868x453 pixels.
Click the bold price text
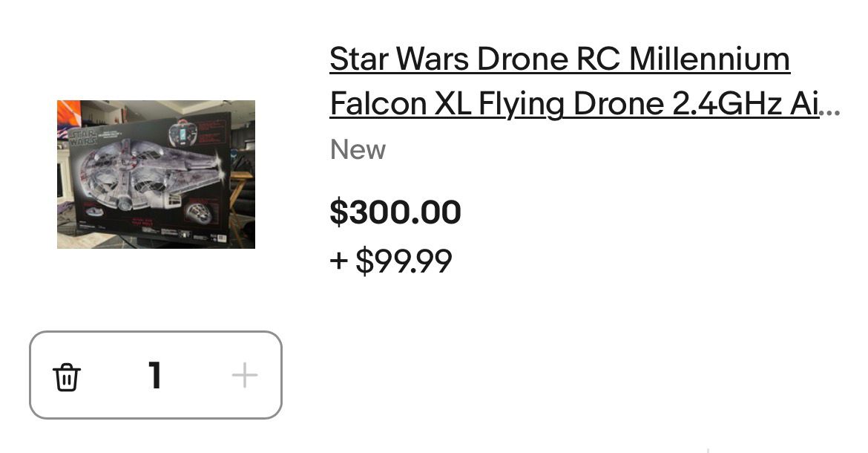[x=395, y=213]
